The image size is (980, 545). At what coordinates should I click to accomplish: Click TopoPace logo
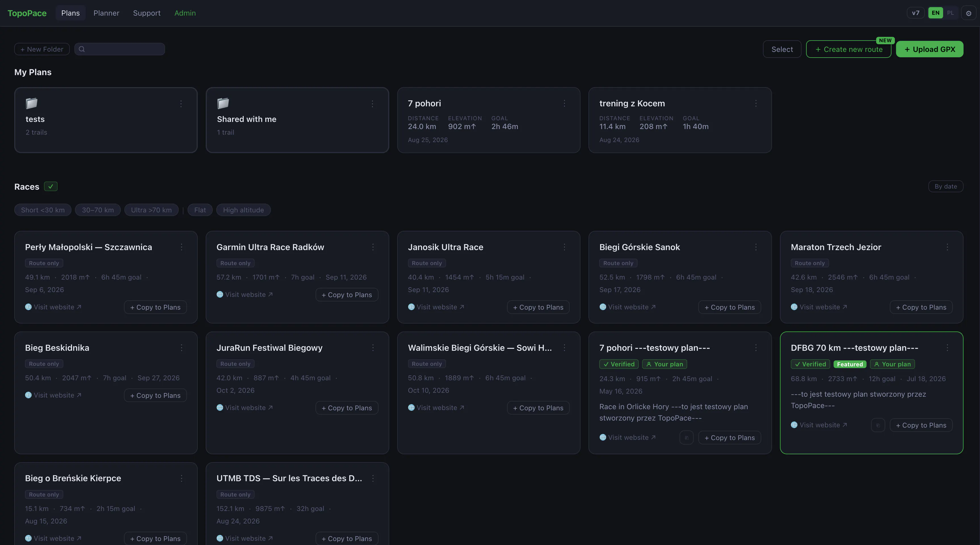27,13
